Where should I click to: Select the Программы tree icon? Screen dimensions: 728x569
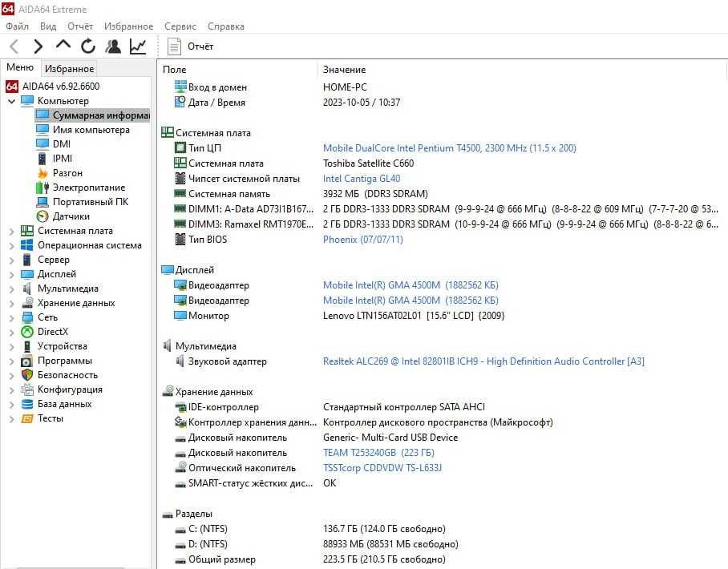coord(27,361)
